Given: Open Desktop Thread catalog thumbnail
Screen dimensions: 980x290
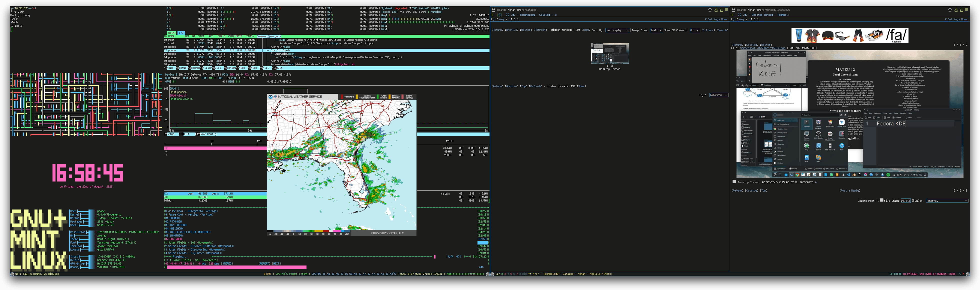Looking at the screenshot, I should point(609,53).
